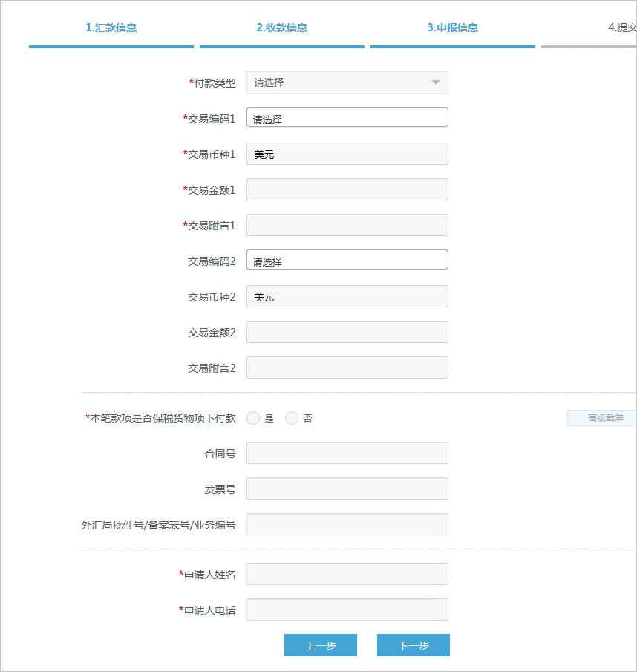637x672 pixels.
Task: Switch to the 1.汇款信息 step tab
Action: point(111,28)
